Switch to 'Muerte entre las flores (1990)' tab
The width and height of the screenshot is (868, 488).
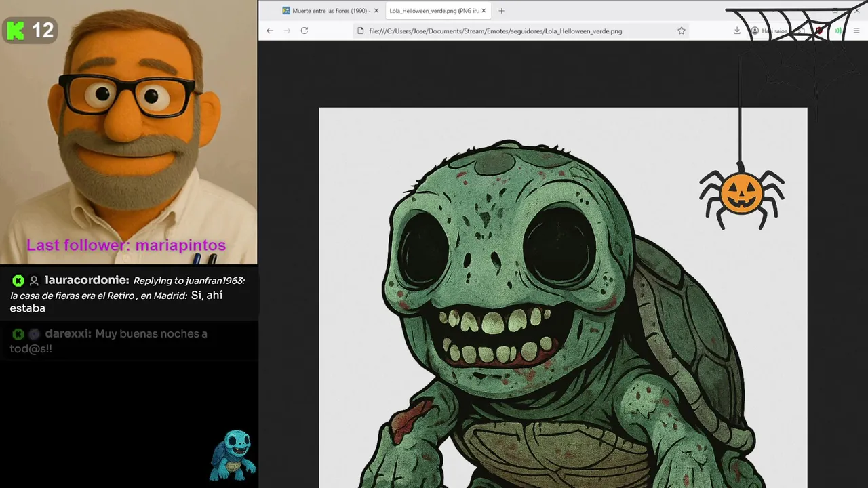[330, 11]
